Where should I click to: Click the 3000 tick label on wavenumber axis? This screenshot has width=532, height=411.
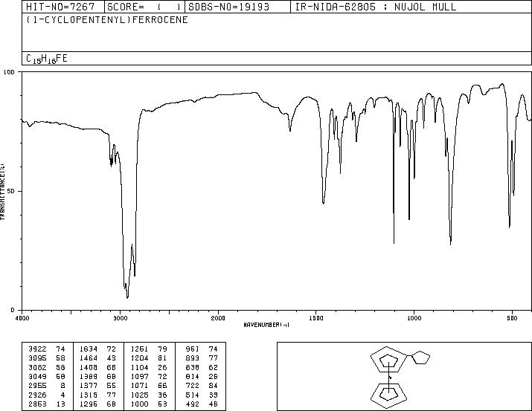click(x=120, y=318)
